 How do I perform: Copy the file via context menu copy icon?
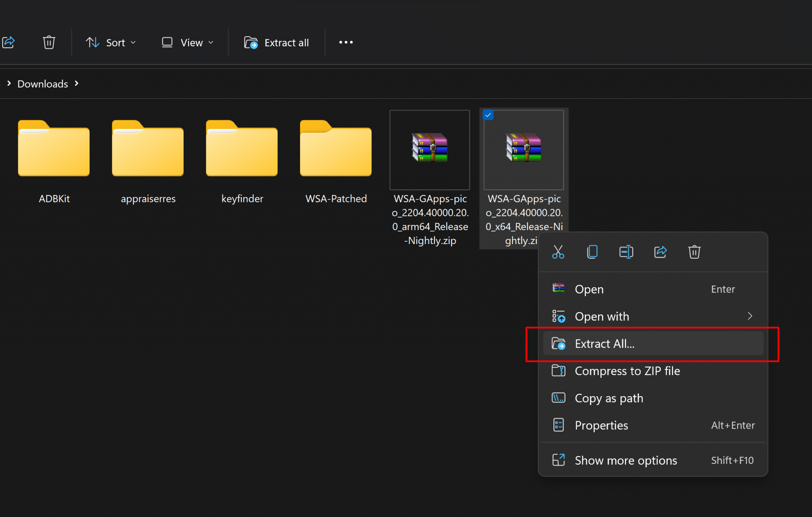click(592, 252)
